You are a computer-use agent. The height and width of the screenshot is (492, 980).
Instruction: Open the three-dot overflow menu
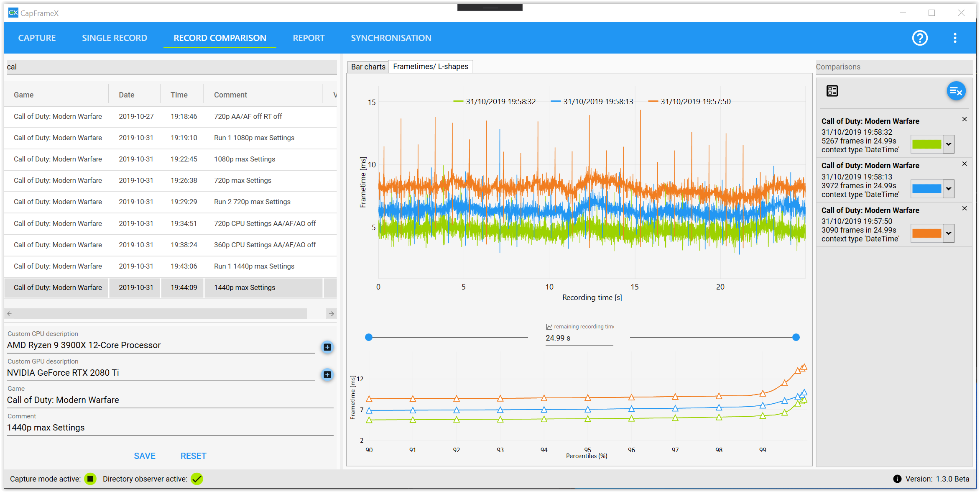click(x=955, y=38)
